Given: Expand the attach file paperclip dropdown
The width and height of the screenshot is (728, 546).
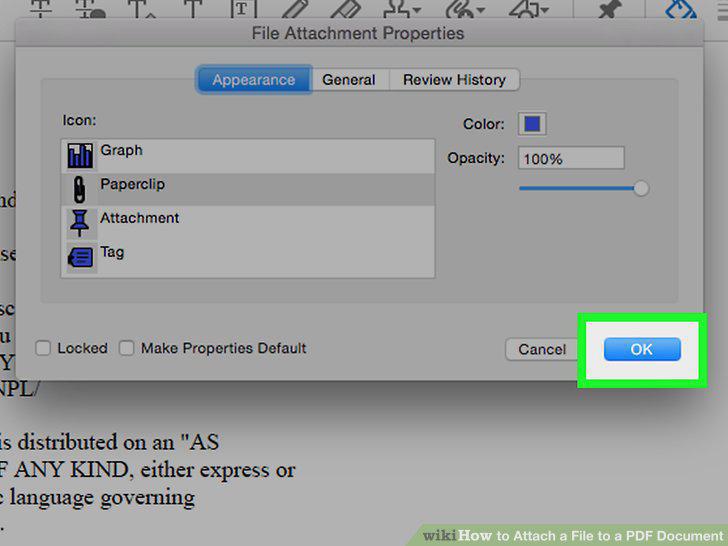Looking at the screenshot, I should click(480, 10).
